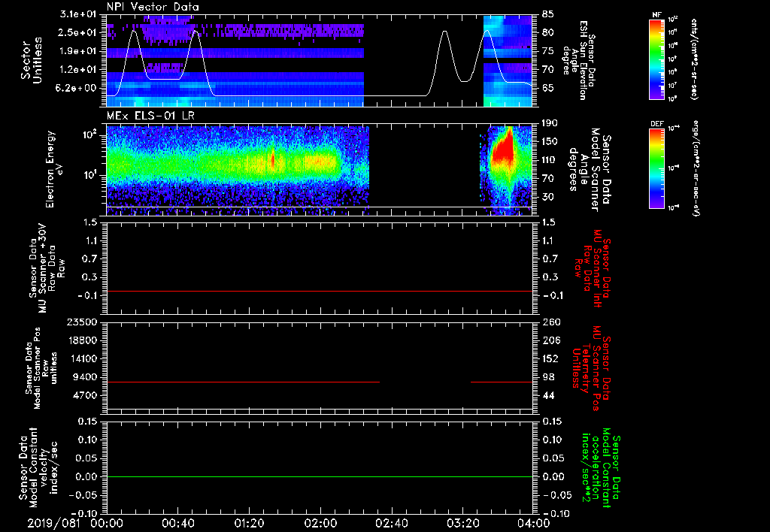
Task: Click the ergs/(cm**2-sr-sec-eV) units label
Action: [x=696, y=168]
